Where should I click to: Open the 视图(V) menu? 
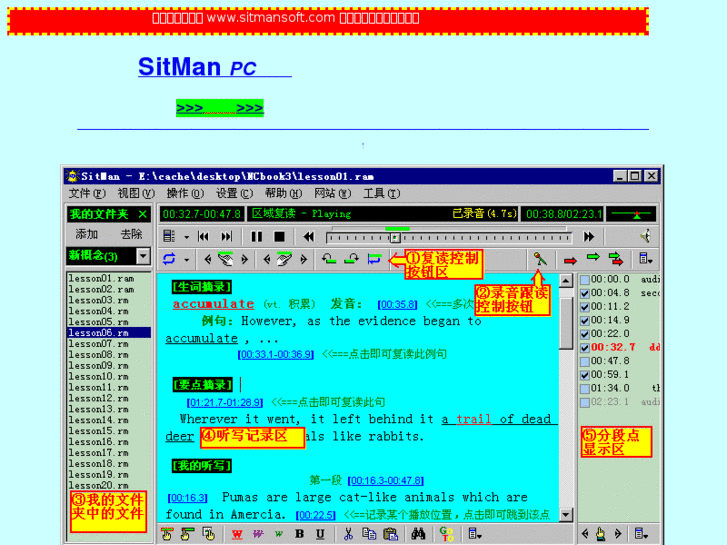tap(136, 193)
